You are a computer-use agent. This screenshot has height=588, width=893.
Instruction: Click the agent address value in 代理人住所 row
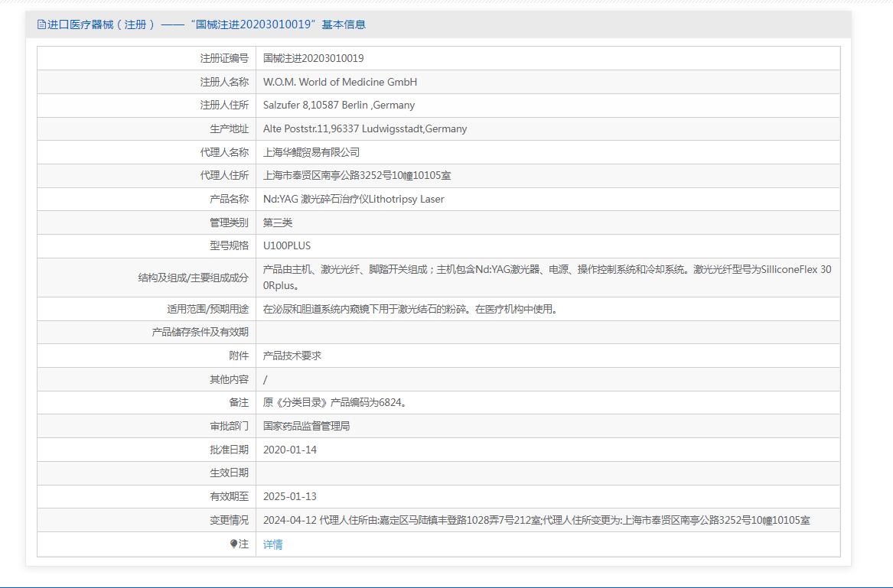click(x=357, y=176)
